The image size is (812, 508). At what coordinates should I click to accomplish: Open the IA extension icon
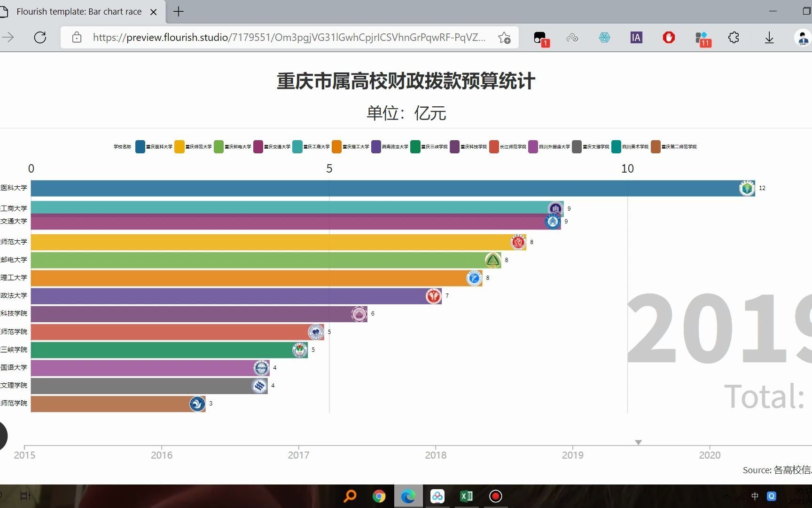pyautogui.click(x=636, y=37)
